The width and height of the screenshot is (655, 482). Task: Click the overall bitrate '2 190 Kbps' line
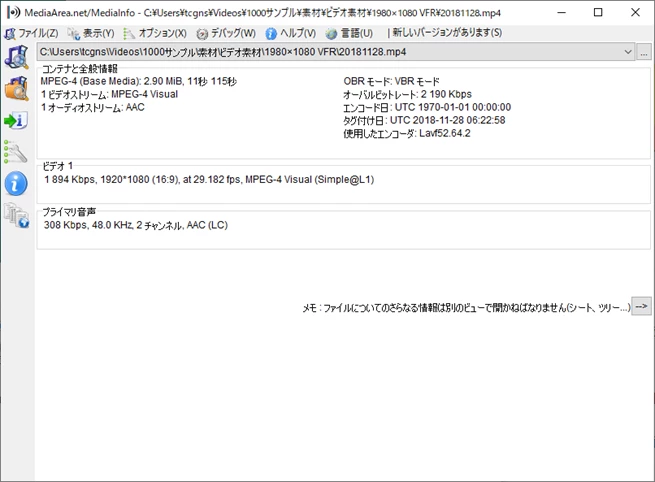(x=407, y=94)
